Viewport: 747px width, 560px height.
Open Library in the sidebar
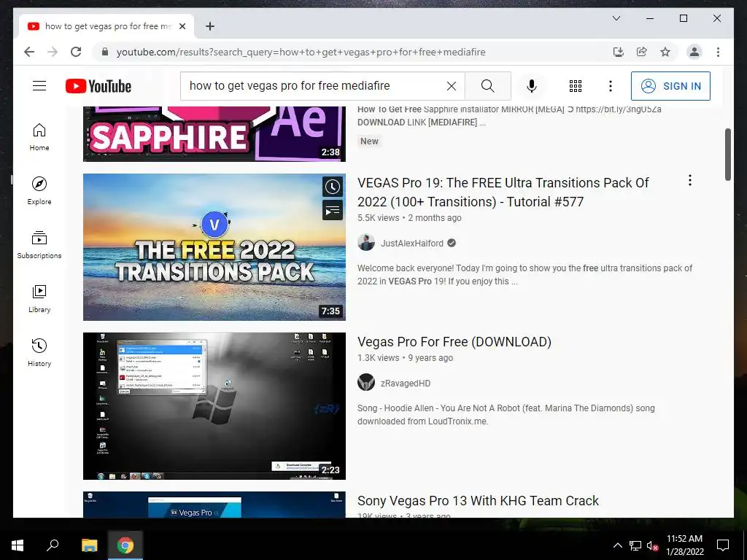(39, 298)
